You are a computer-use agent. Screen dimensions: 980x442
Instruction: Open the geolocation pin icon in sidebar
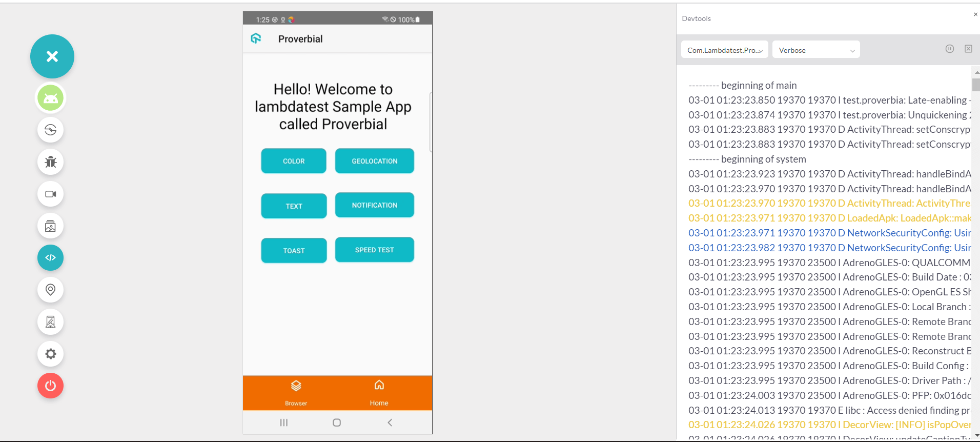[x=50, y=290]
